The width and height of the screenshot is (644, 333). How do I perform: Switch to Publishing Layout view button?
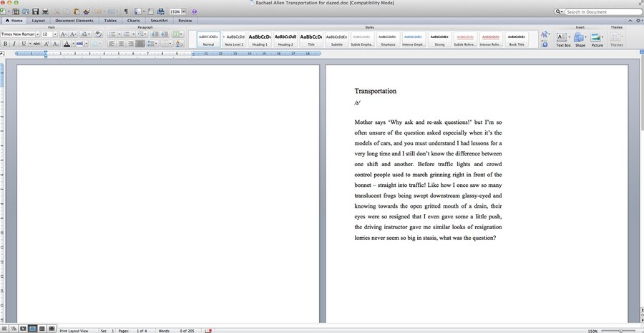point(23,329)
